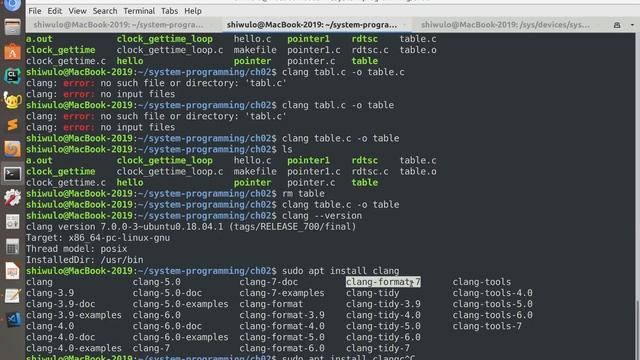Open the tab list dropdown arrow

click(632, 25)
